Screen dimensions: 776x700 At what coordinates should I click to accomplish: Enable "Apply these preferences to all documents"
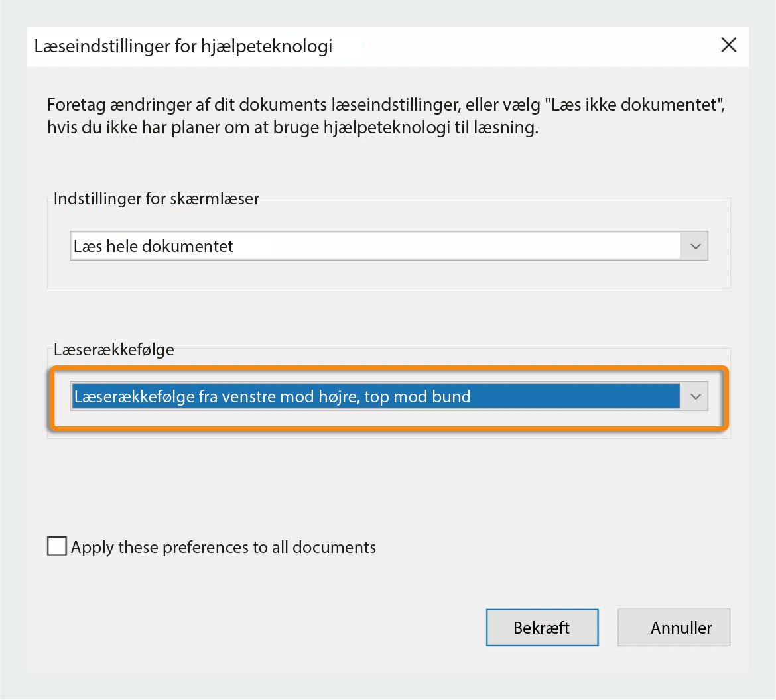point(57,546)
